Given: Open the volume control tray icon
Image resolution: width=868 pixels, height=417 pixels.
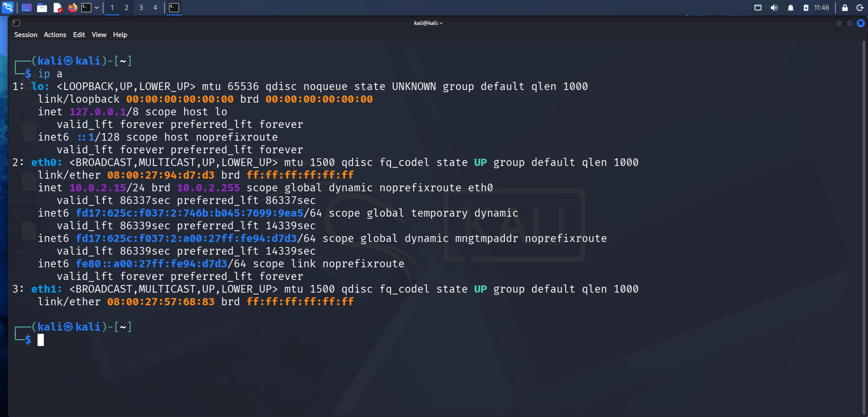Looking at the screenshot, I should click(x=774, y=8).
